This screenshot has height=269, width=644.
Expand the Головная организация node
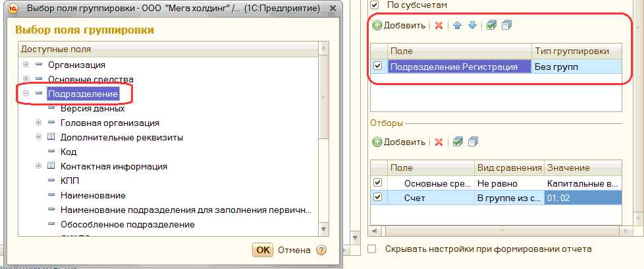(x=39, y=123)
